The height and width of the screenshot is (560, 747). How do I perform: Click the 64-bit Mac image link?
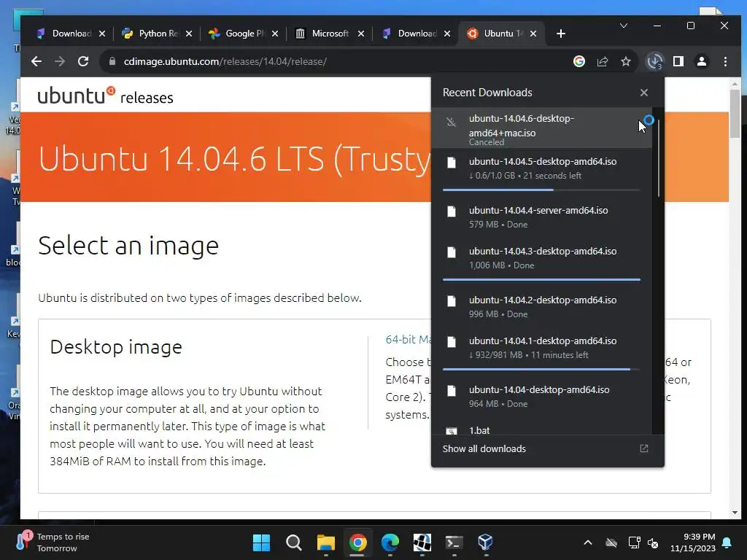[x=408, y=340]
